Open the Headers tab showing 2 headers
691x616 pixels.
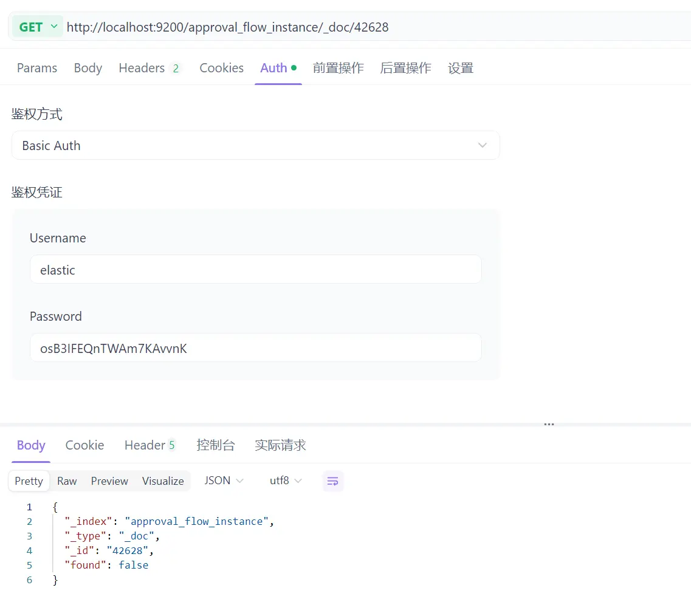(x=146, y=67)
